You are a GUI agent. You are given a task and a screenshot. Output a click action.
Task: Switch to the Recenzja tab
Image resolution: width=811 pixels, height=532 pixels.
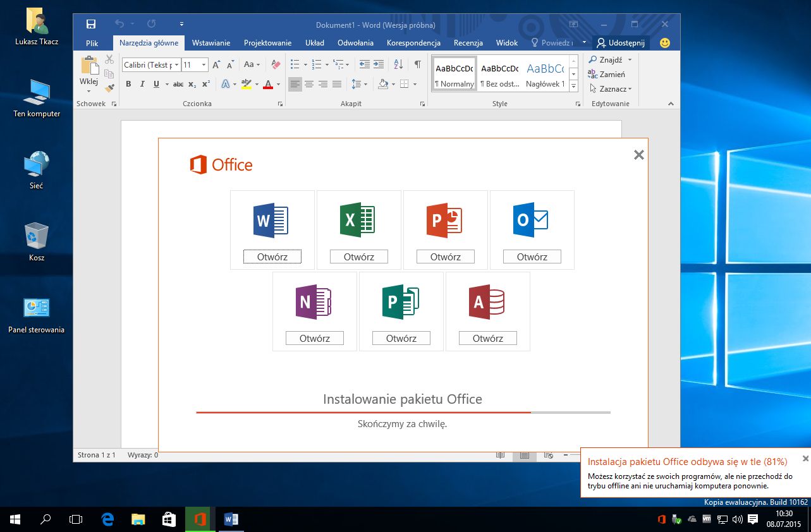tap(468, 43)
